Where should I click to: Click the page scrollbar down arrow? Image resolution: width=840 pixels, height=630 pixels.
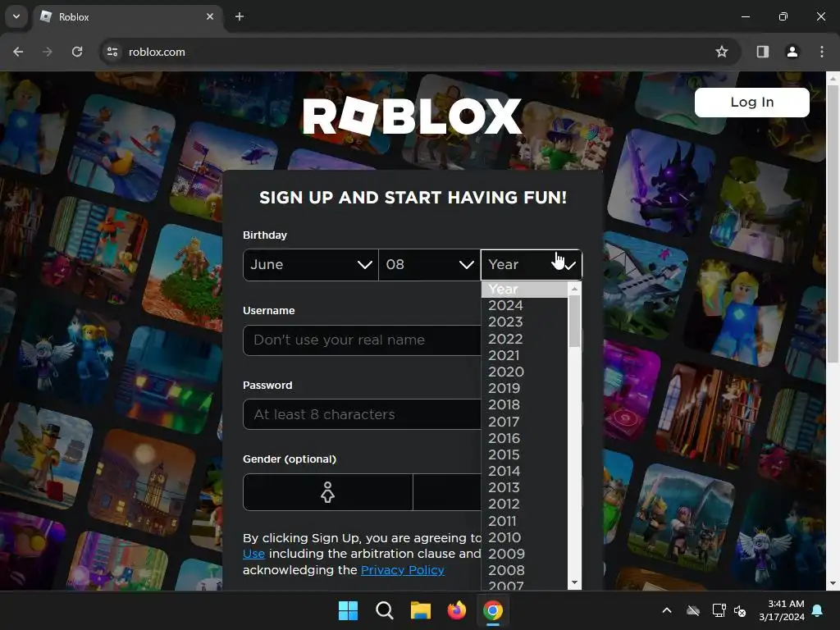(833, 583)
